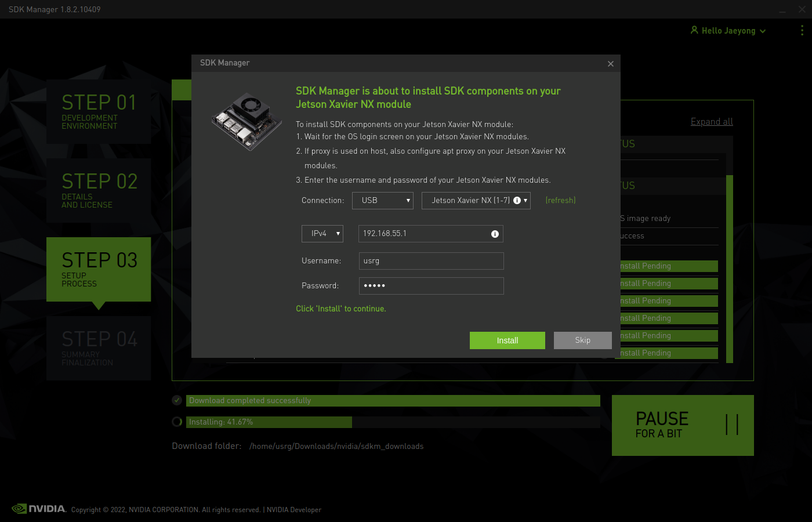
Task: Click the Download completed successfully progress bar
Action: tap(393, 401)
